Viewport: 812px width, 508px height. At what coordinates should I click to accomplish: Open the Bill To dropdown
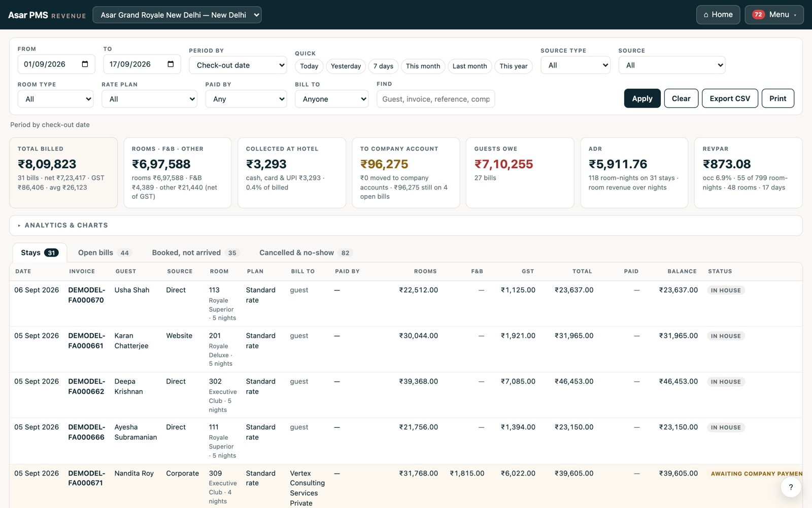coord(332,99)
